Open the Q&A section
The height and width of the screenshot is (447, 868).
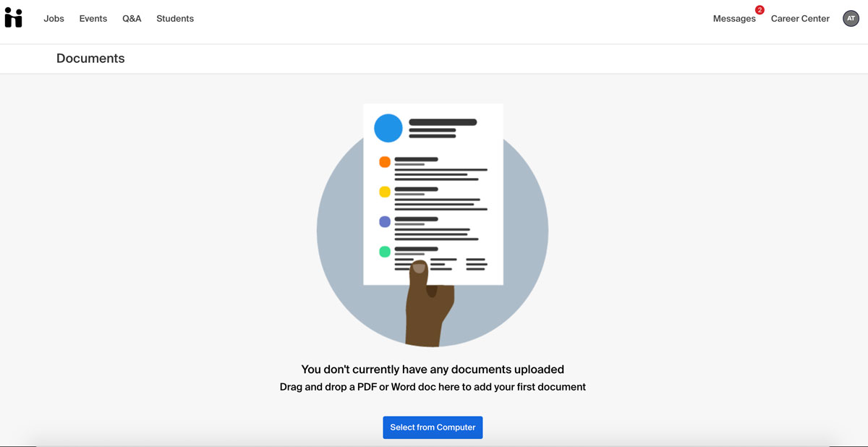[132, 18]
